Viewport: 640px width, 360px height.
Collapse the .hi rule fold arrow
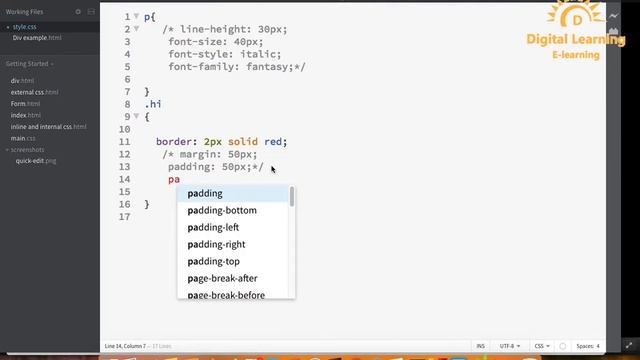[137, 116]
